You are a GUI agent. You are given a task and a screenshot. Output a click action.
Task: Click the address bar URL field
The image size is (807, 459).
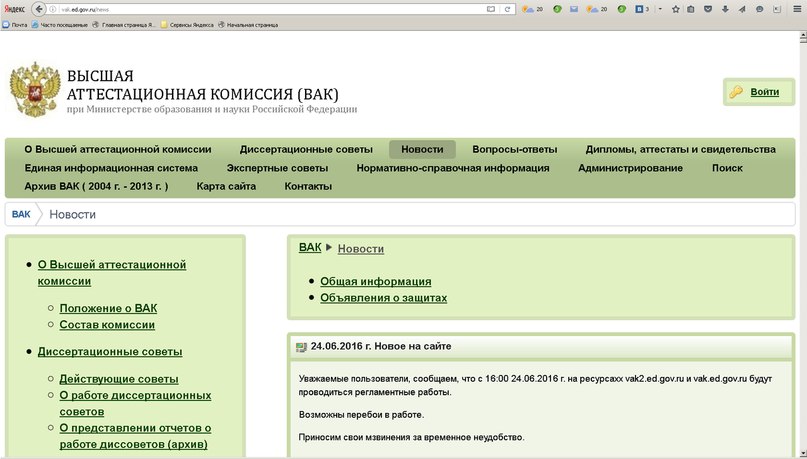coord(273,9)
